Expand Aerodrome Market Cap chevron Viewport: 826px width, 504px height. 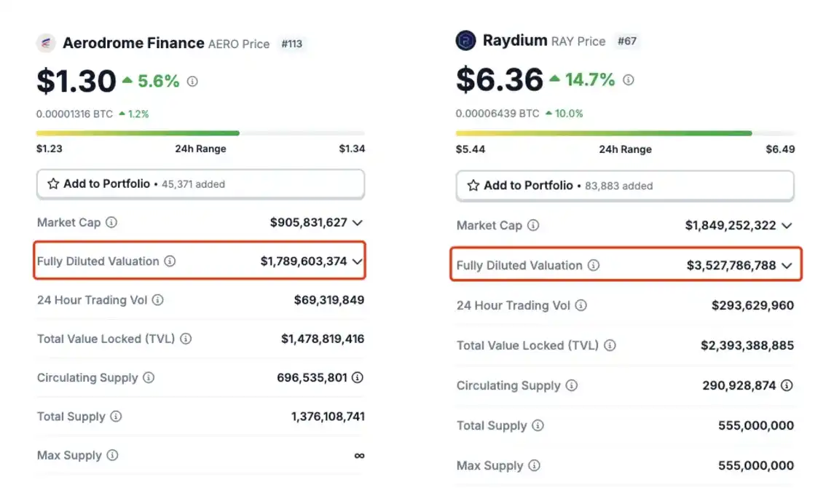(357, 222)
